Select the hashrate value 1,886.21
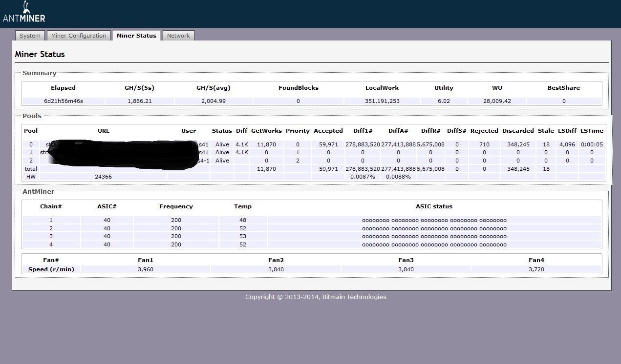The image size is (621, 364). 139,101
